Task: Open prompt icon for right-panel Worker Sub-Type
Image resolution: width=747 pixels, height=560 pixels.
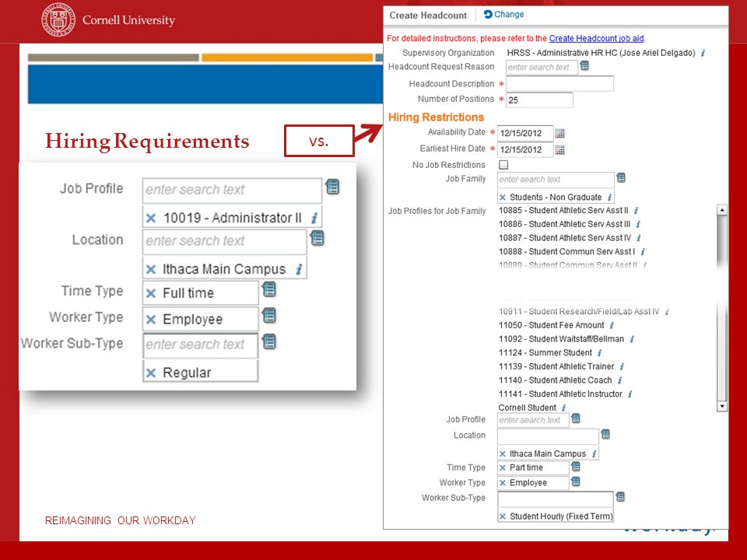Action: pyautogui.click(x=620, y=497)
